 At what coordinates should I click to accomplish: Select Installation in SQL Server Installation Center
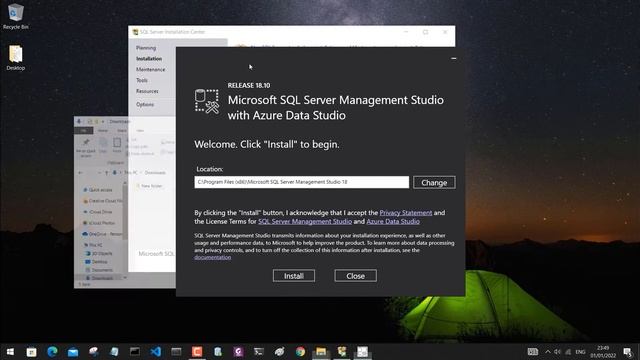[149, 59]
